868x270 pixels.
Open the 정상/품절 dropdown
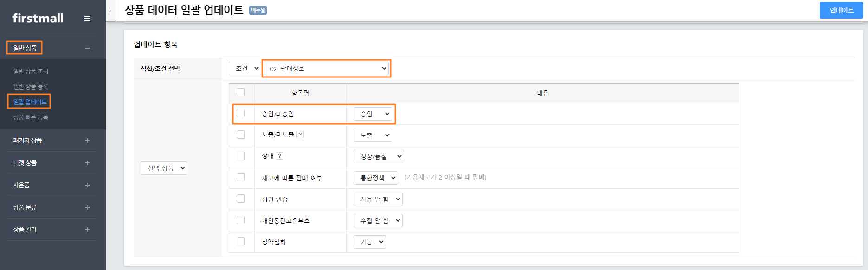pos(379,156)
